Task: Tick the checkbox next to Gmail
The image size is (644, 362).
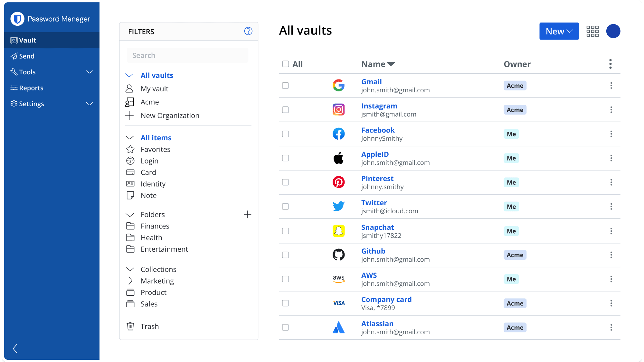Action: point(285,86)
